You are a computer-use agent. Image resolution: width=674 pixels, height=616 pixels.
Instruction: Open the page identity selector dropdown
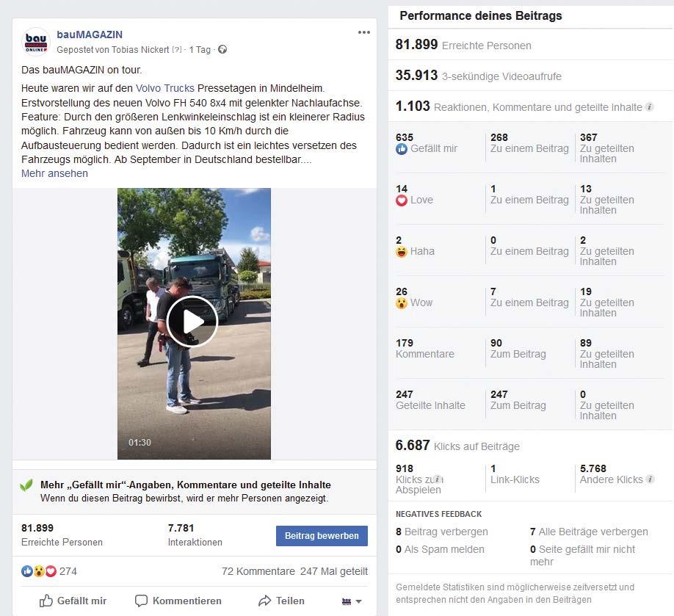[352, 601]
